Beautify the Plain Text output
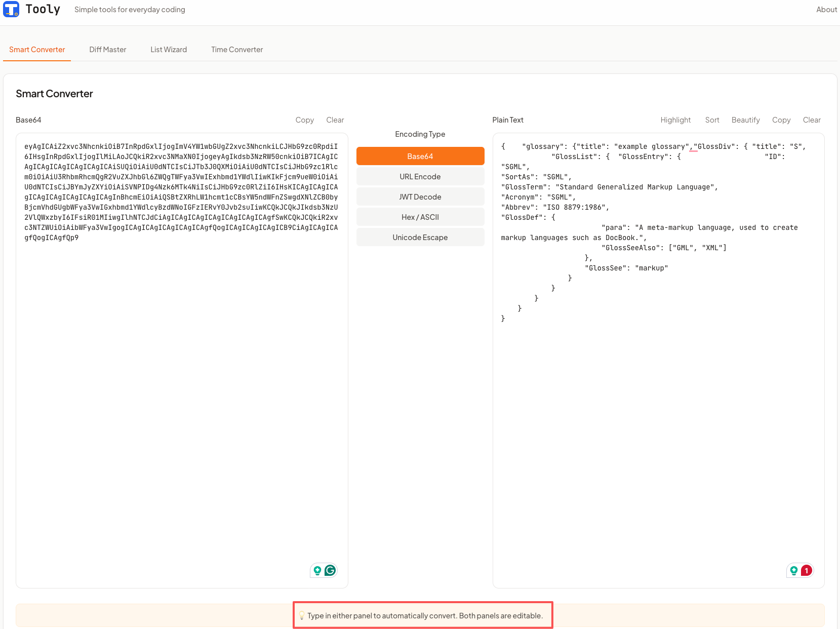The width and height of the screenshot is (840, 629). (x=745, y=120)
